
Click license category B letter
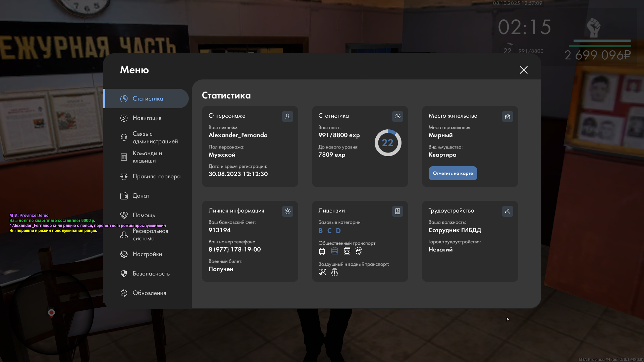[321, 231]
